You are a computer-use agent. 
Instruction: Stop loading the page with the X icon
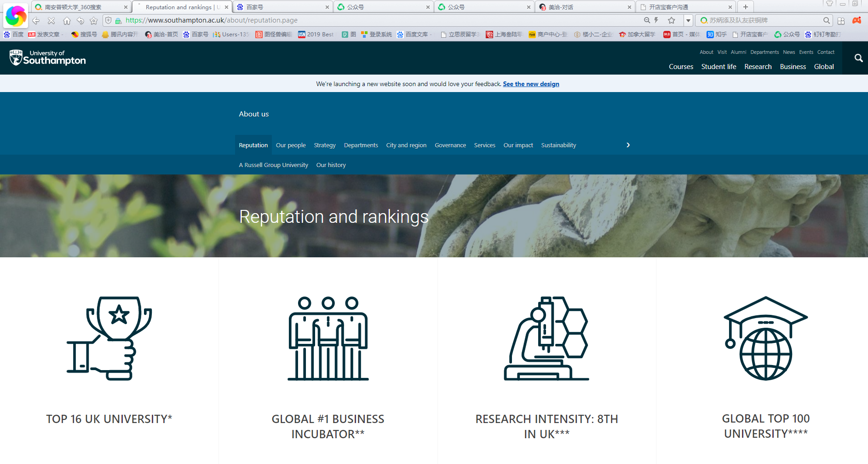(51, 21)
